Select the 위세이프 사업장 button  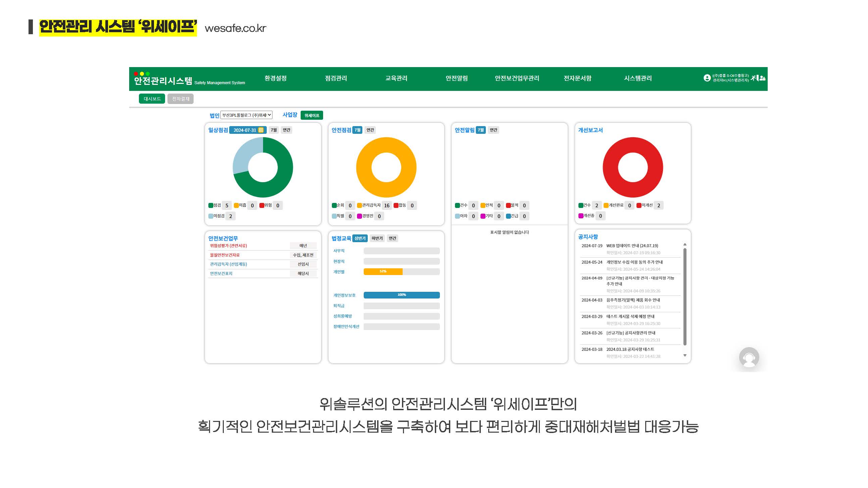312,115
